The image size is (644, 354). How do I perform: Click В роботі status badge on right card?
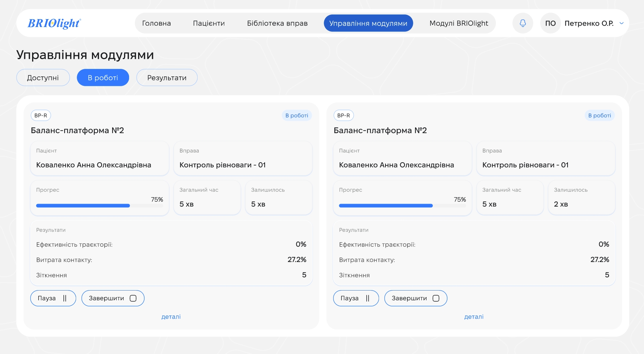[600, 115]
